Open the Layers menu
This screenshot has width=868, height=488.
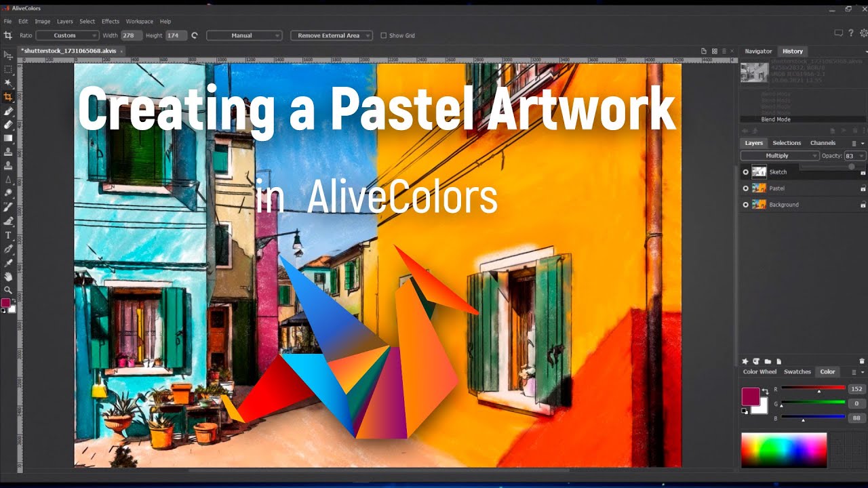click(65, 22)
